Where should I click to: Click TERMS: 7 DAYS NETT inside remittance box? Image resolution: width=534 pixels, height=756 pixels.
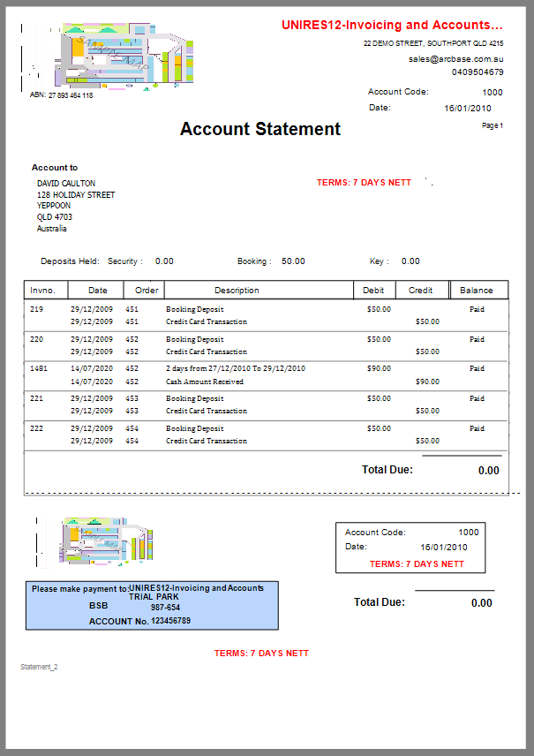[x=417, y=563]
